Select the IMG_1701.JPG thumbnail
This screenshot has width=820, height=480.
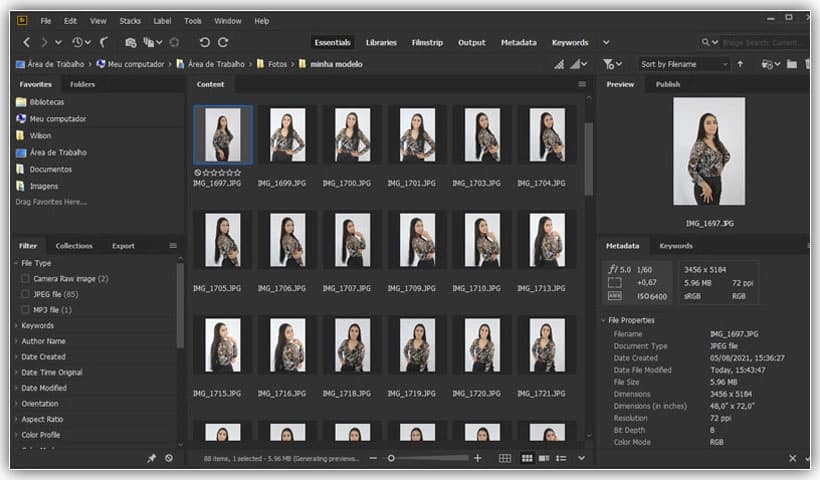pos(417,135)
